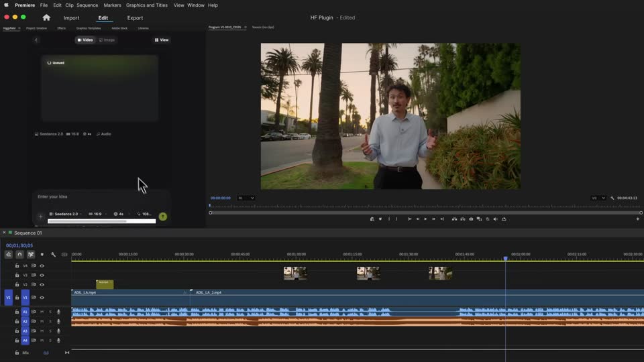
Task: Enable voice-over record on track A1
Action: pyautogui.click(x=58, y=312)
